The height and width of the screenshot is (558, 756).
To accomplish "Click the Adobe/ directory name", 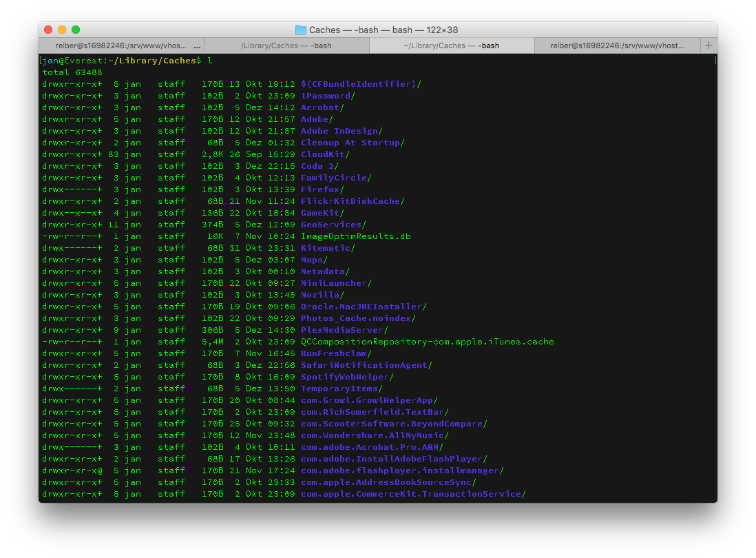I will tap(317, 119).
